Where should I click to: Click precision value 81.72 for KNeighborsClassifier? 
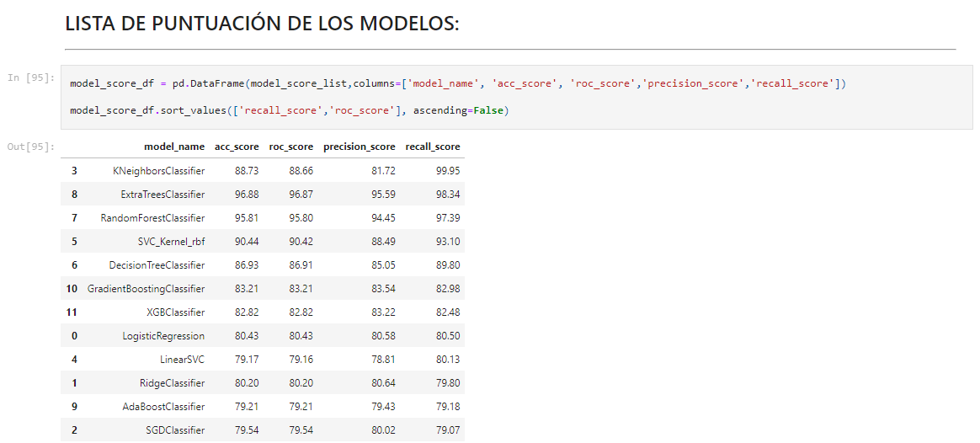point(384,171)
